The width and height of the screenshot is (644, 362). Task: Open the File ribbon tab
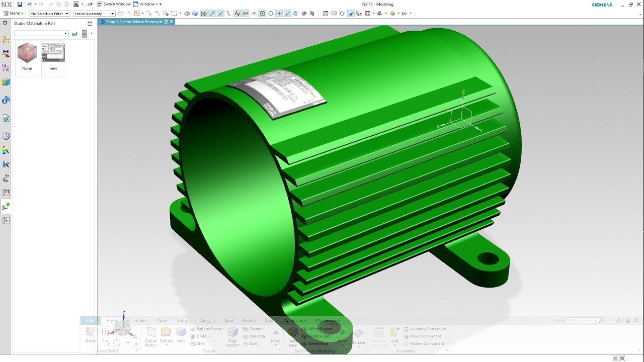point(90,321)
